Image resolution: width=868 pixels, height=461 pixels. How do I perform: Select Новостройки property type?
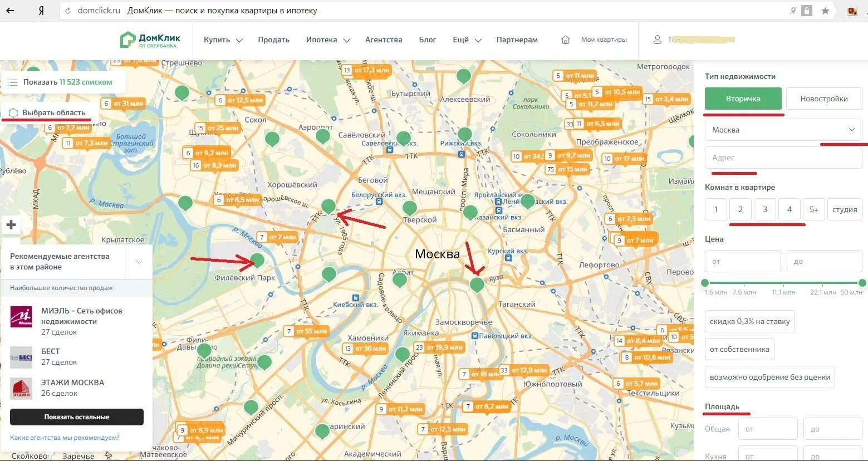click(x=824, y=99)
